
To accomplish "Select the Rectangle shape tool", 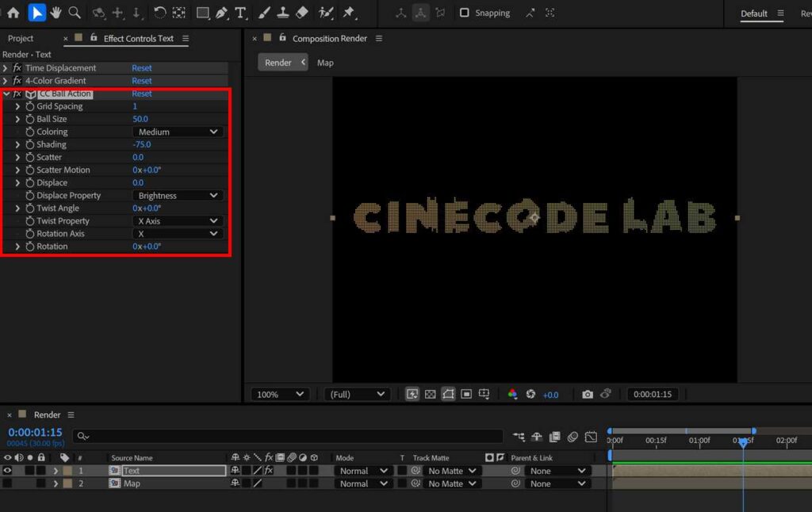I will (202, 13).
